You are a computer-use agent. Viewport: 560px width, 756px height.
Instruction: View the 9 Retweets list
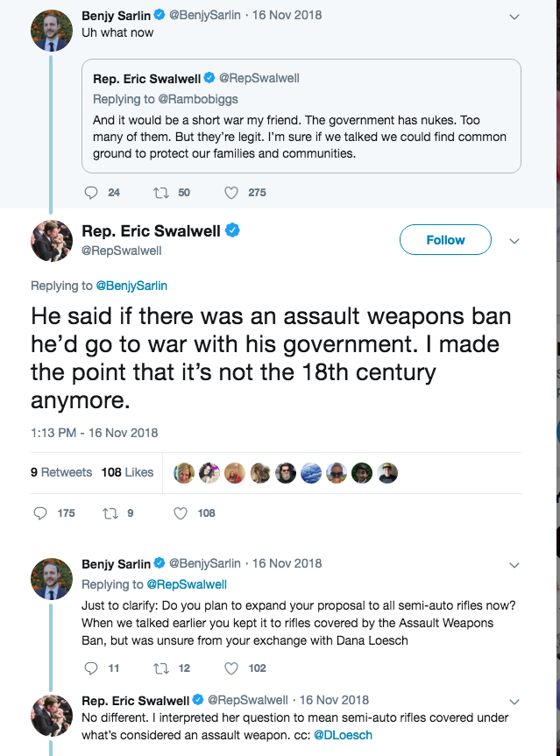(60, 472)
